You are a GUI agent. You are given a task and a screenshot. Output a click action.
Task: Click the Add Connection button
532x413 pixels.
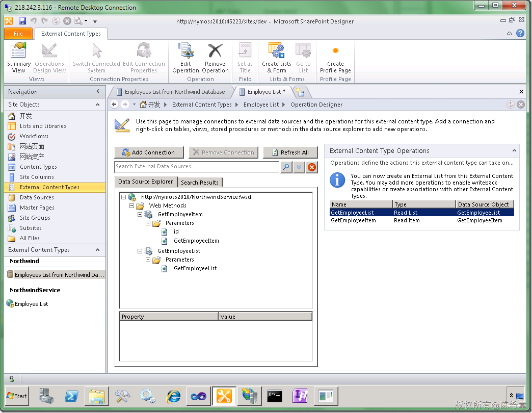pos(149,153)
